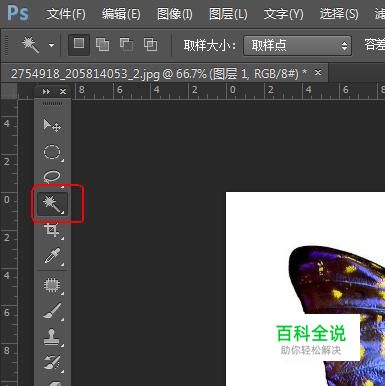
Task: Open the 图像(I) menu
Action: pyautogui.click(x=175, y=14)
